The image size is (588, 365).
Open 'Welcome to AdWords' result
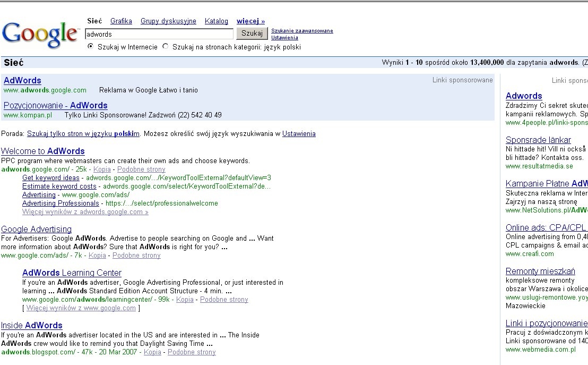point(43,151)
